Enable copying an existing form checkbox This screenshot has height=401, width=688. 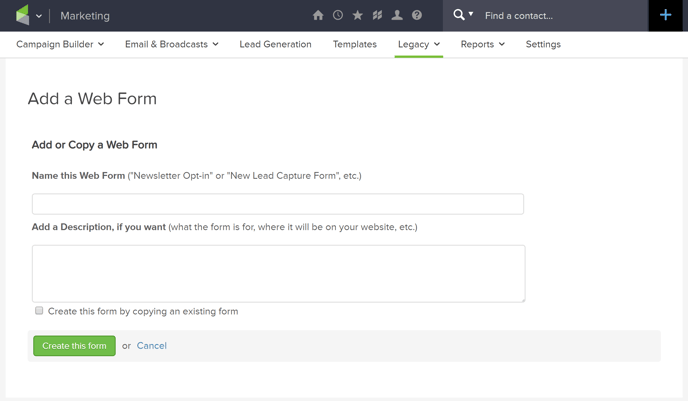pos(39,311)
